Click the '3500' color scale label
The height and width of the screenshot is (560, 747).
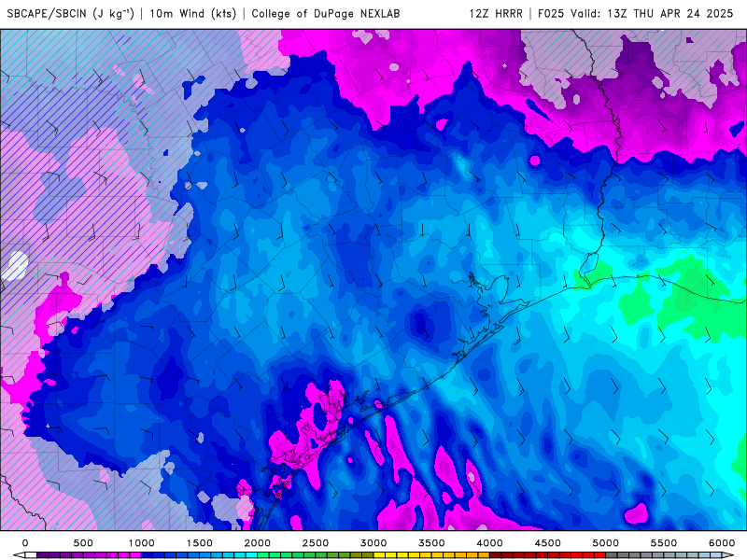pos(431,543)
